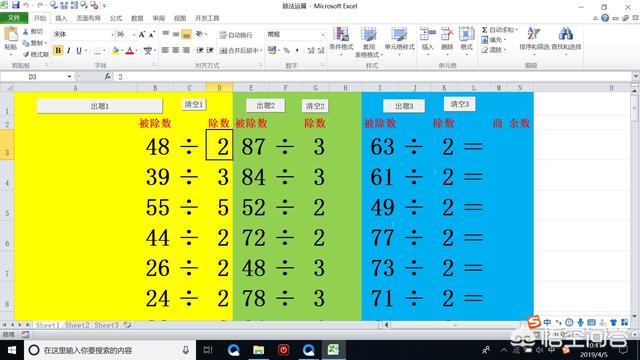Image resolution: width=640 pixels, height=360 pixels.
Task: Increase font size with the large A icon
Action: click(142, 34)
